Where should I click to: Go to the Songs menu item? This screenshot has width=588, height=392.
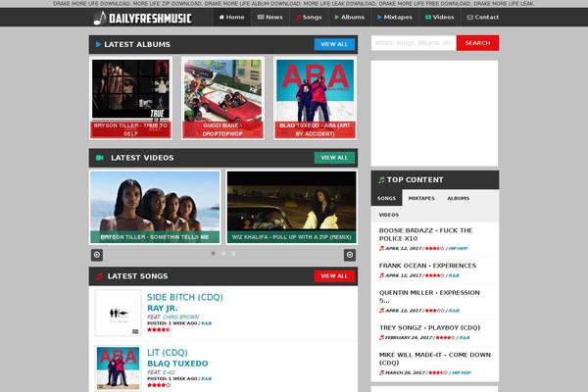click(309, 18)
